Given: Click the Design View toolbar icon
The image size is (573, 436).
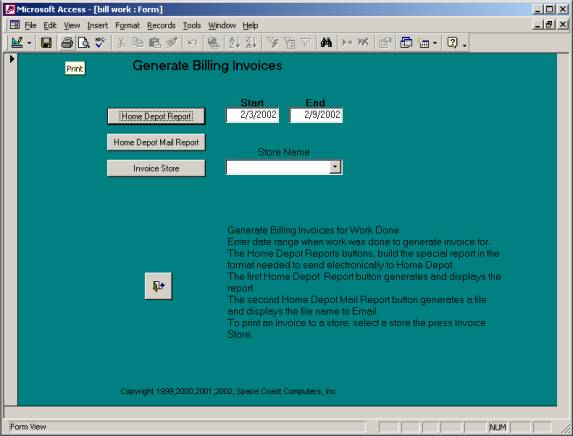Looking at the screenshot, I should coord(17,43).
